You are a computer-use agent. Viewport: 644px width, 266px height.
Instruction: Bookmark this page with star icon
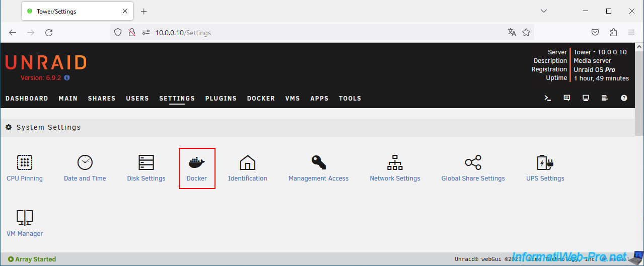526,32
